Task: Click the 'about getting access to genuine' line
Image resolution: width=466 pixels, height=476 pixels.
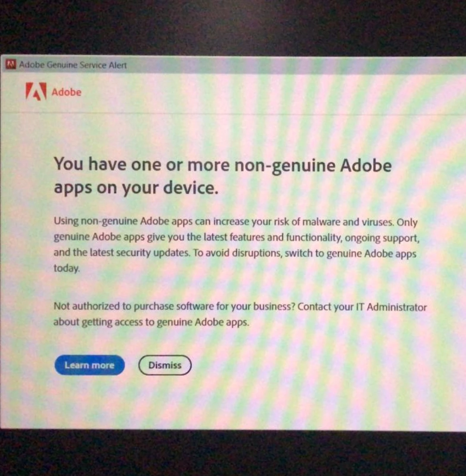Action: click(151, 322)
